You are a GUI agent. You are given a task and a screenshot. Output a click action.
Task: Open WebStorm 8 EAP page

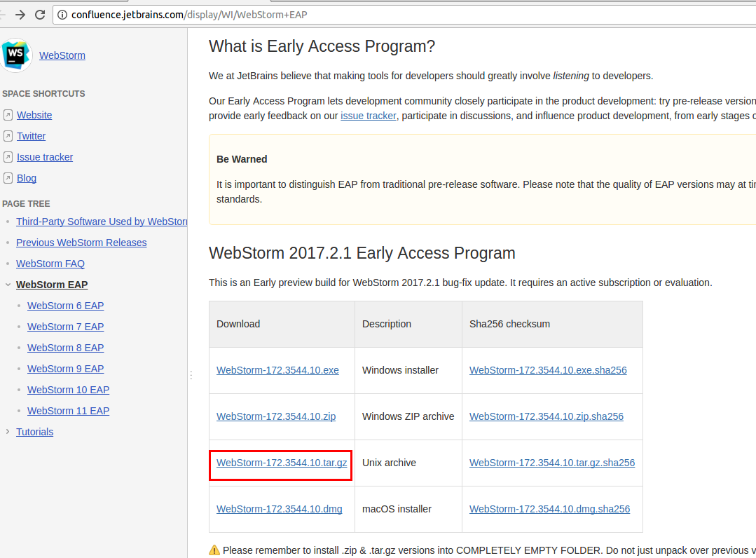[x=66, y=348]
